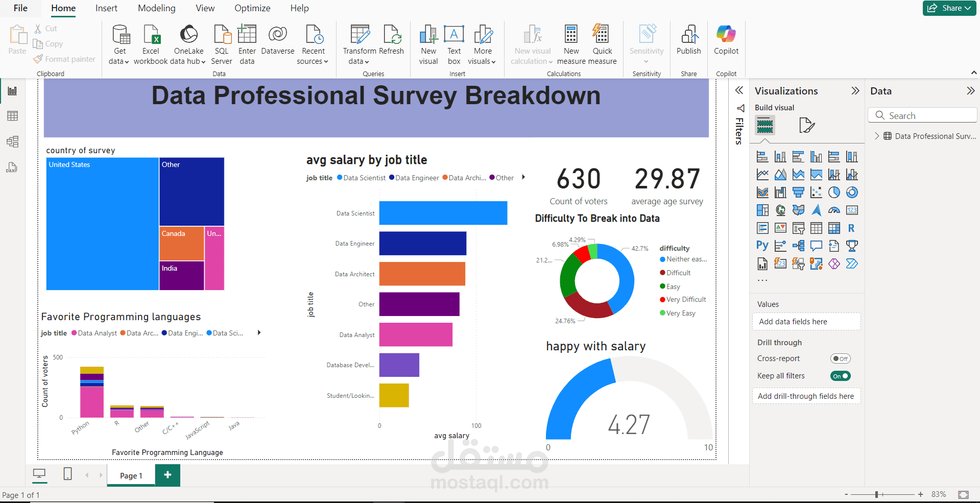Click the Copilot ribbon icon
The image size is (980, 503).
point(726,40)
